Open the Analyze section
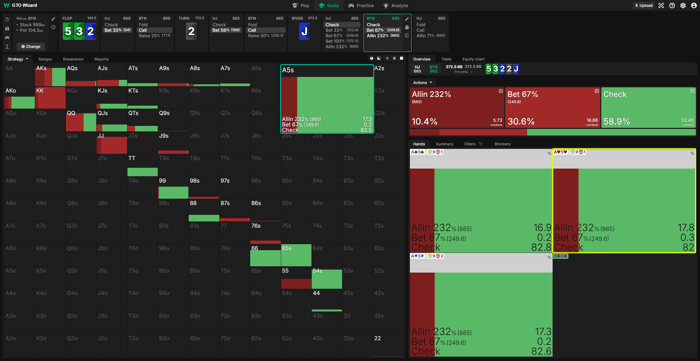This screenshot has height=361, width=700. pyautogui.click(x=395, y=5)
